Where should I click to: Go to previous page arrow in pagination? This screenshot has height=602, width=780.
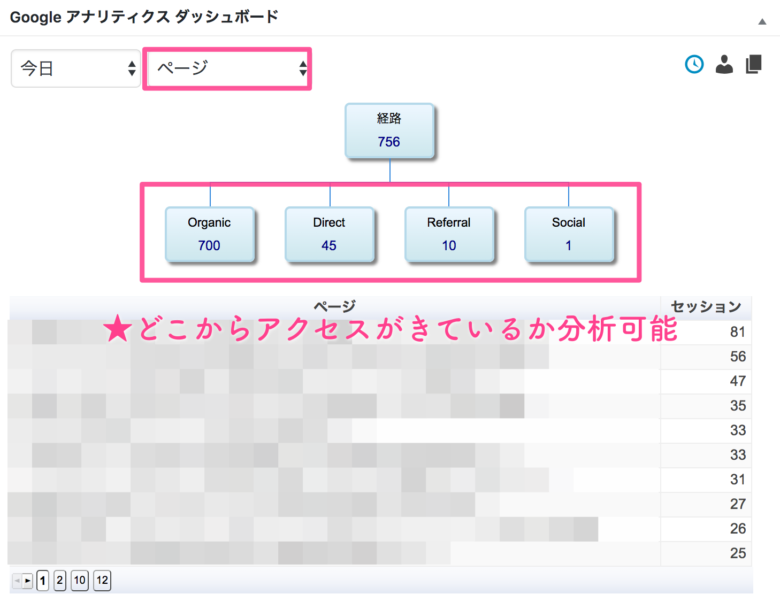pos(17,581)
